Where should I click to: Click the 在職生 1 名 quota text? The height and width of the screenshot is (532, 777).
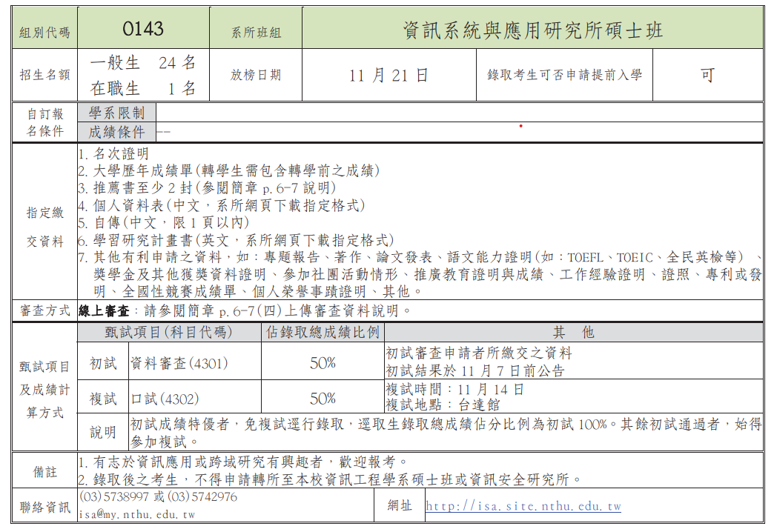[142, 88]
